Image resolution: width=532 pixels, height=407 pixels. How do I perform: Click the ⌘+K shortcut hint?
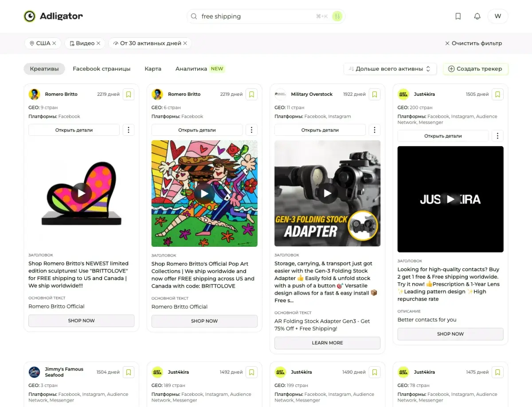pyautogui.click(x=322, y=16)
